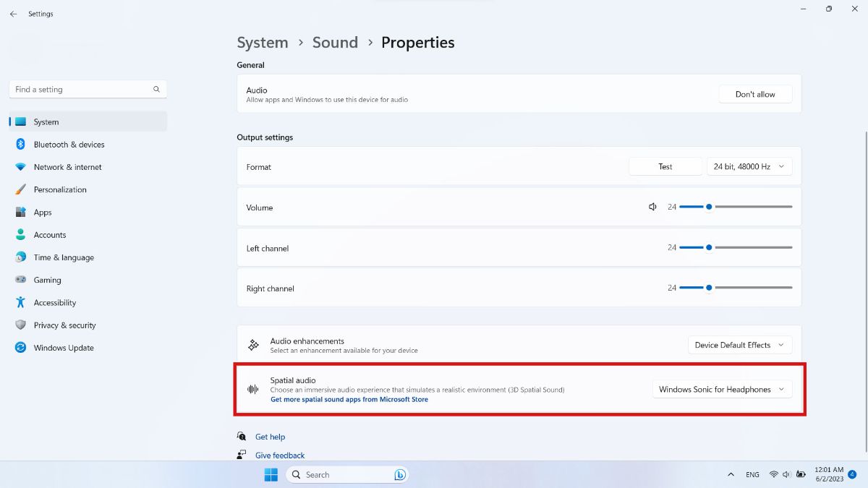Click the back arrow in Settings header

pyautogui.click(x=13, y=14)
